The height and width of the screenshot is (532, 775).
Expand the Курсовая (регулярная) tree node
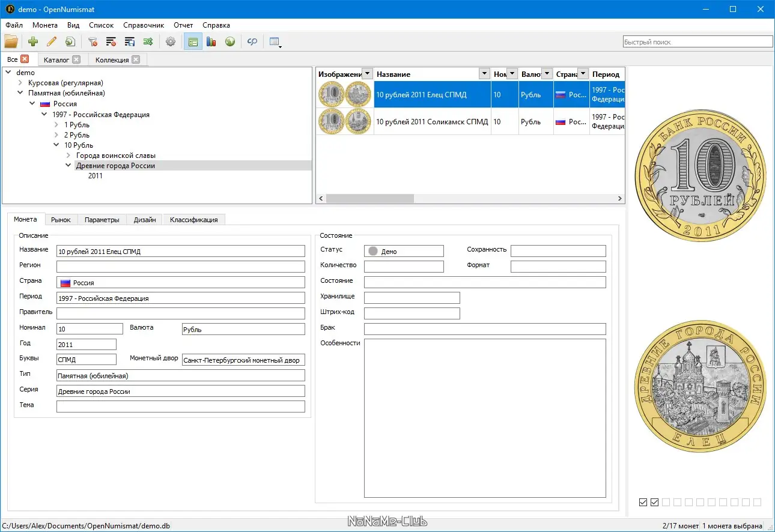[x=20, y=83]
